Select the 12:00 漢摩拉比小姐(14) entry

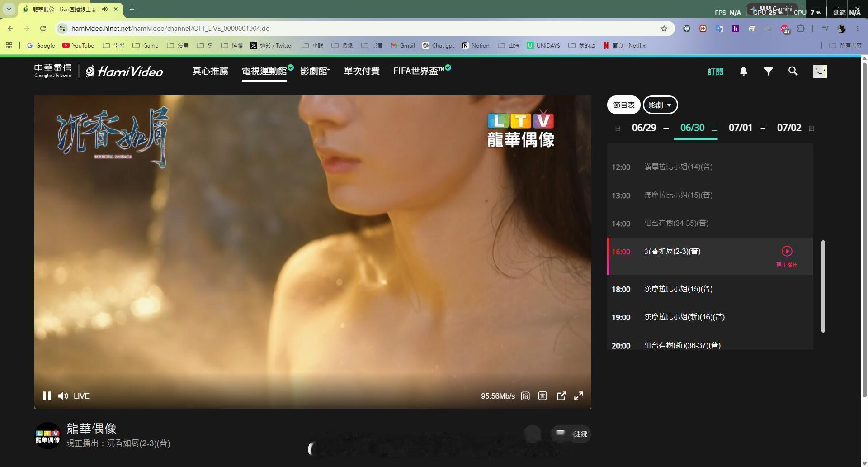click(710, 167)
